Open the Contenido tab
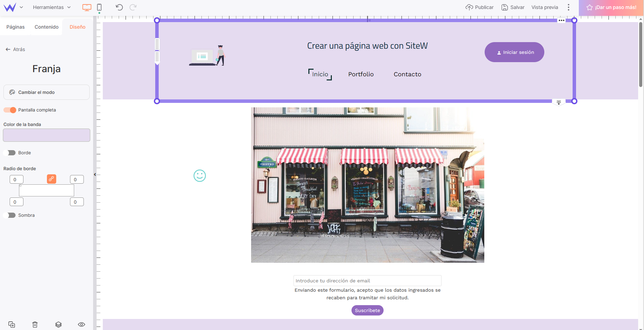 pos(47,27)
